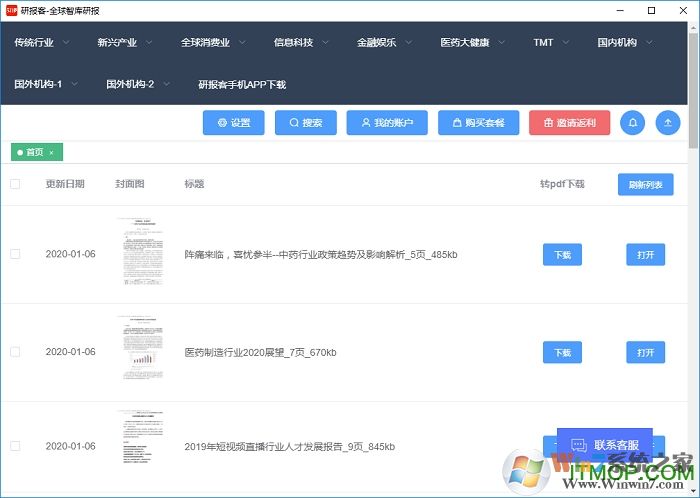Open the 医药制造行业2020展望 report
Screen dimensions: 700x498
646,353
